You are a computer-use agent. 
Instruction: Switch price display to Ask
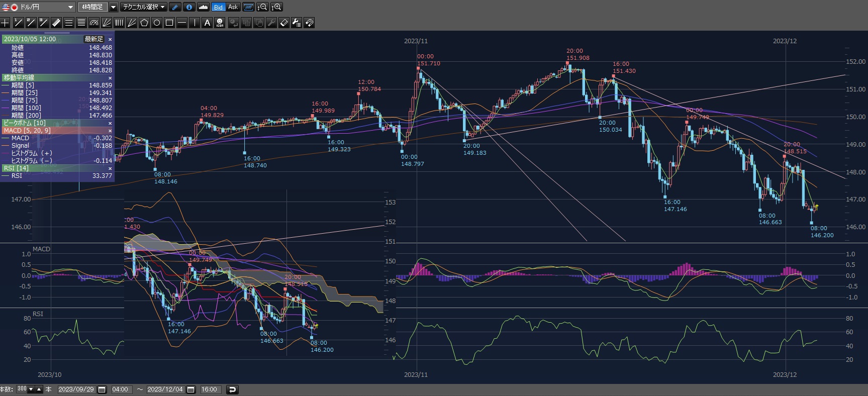click(x=233, y=7)
